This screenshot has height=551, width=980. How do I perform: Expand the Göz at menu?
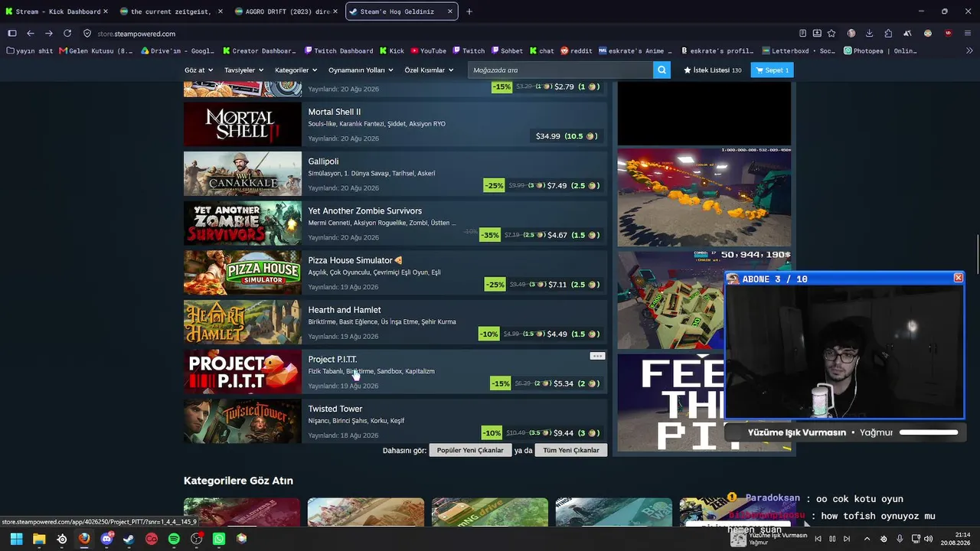198,70
